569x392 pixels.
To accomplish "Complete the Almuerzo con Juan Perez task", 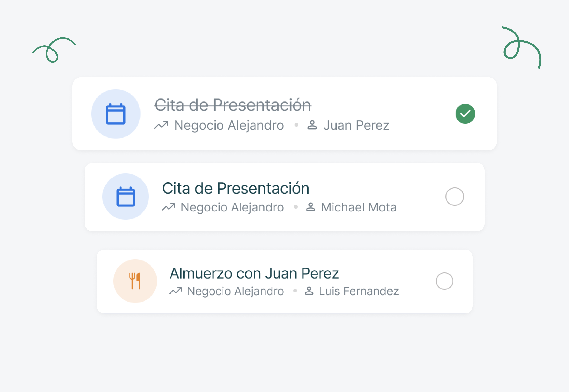I will click(445, 281).
